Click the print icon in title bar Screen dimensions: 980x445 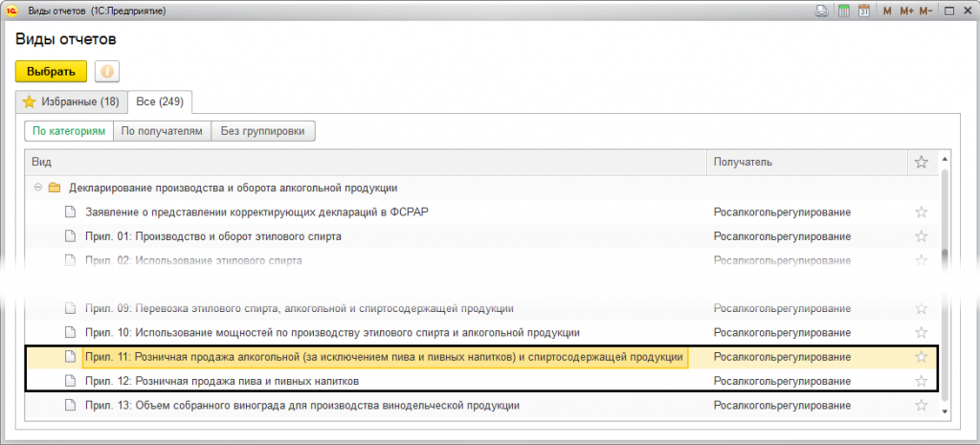click(821, 11)
